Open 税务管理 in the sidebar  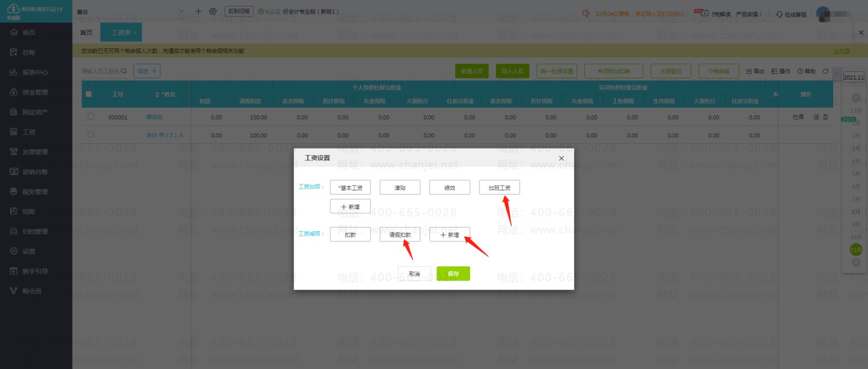click(x=35, y=192)
